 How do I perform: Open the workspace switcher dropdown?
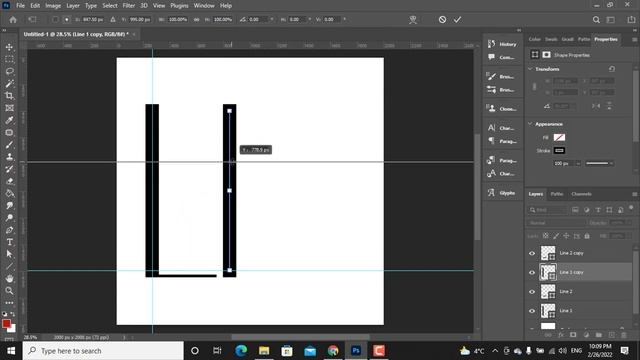611,20
